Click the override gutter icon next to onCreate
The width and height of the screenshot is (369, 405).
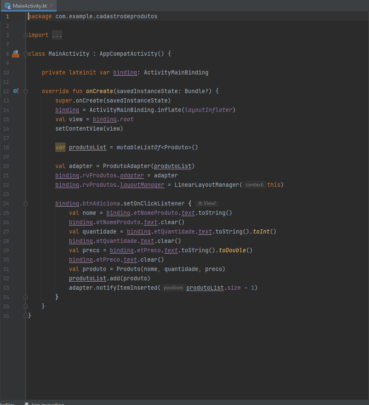(15, 91)
